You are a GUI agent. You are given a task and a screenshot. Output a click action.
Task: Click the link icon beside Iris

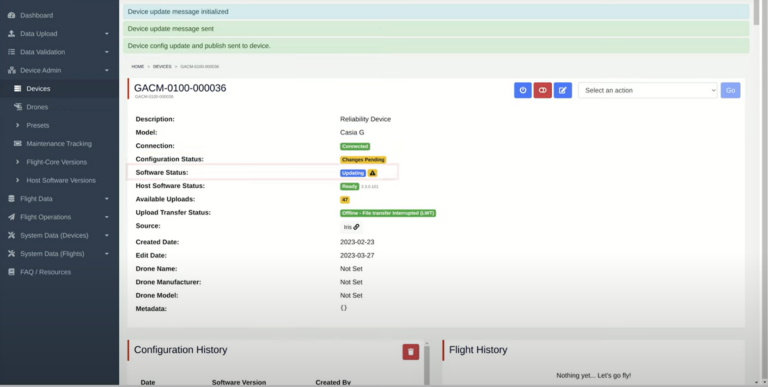tap(356, 227)
